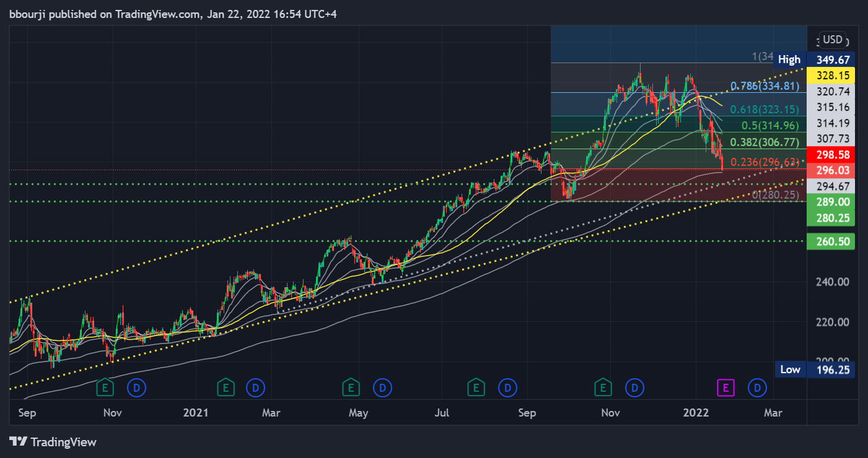Click the 314.19 price axis label
The height and width of the screenshot is (458, 868).
click(831, 123)
